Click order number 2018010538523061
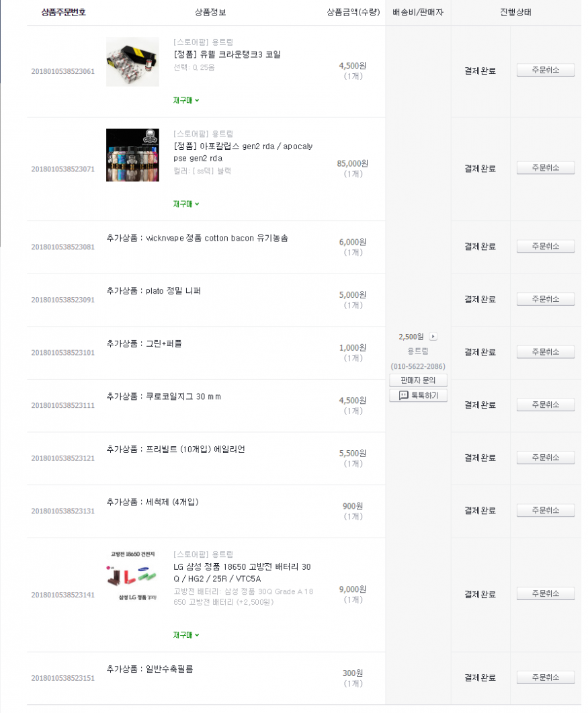 (x=62, y=71)
